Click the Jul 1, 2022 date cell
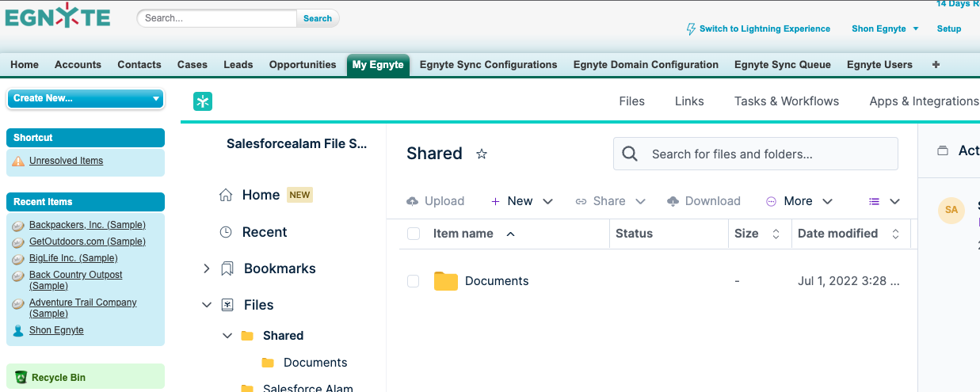This screenshot has width=980, height=392. 848,281
